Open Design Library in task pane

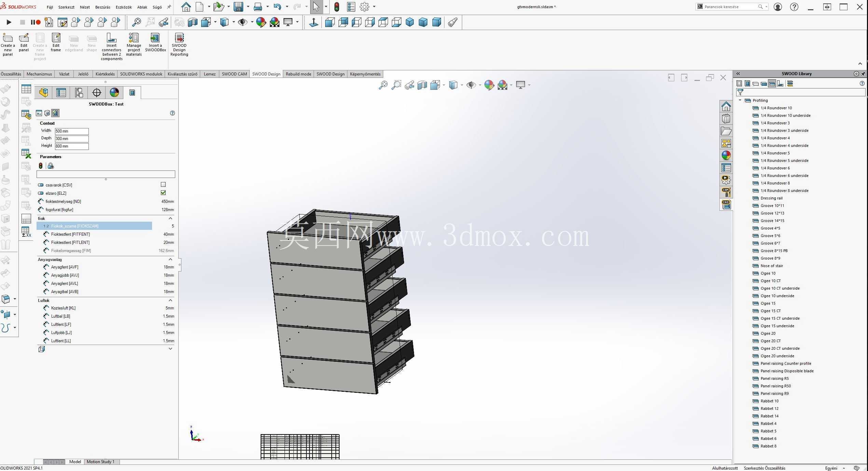pyautogui.click(x=726, y=119)
